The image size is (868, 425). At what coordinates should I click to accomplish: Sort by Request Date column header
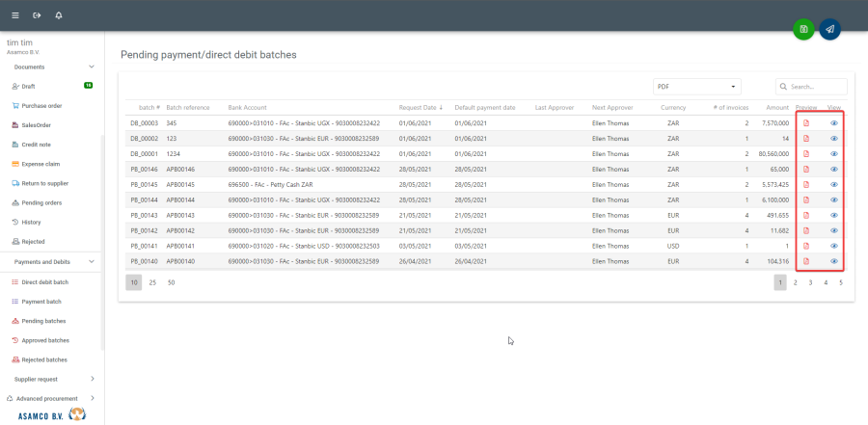[420, 107]
